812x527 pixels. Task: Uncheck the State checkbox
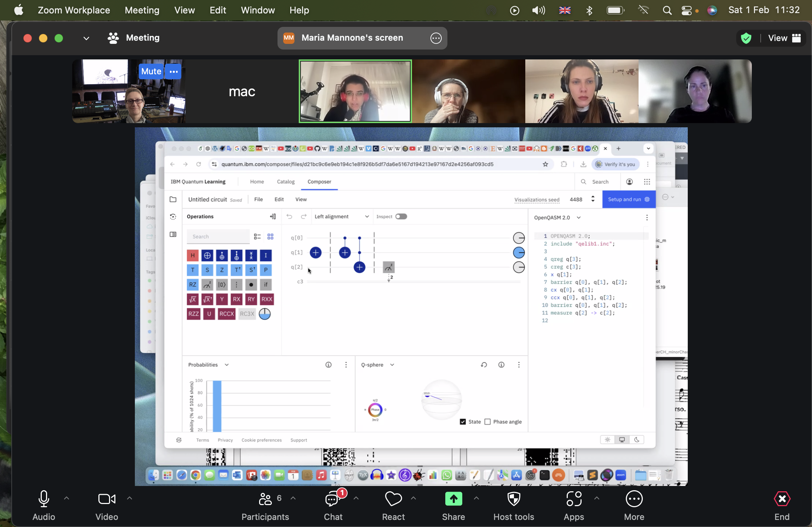(463, 422)
